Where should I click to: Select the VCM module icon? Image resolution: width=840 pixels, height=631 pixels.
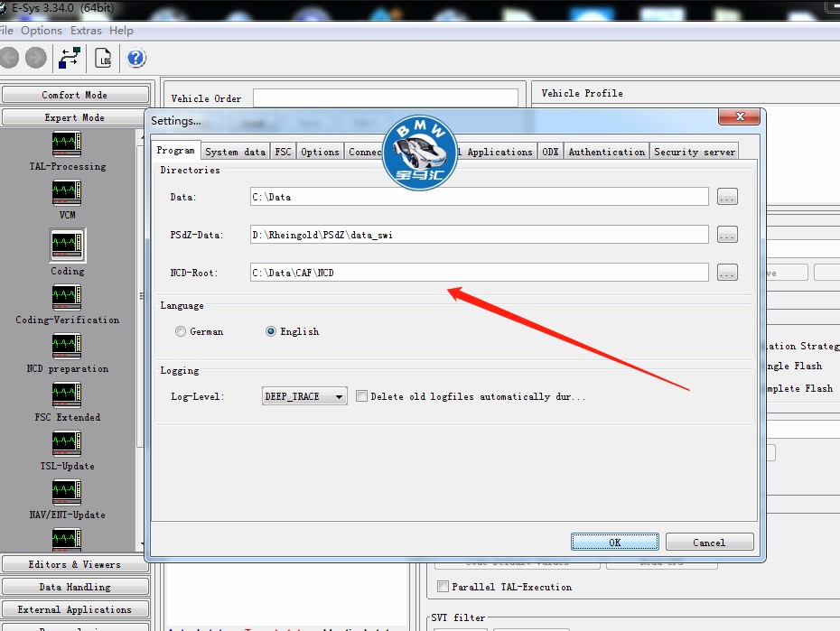click(x=67, y=192)
